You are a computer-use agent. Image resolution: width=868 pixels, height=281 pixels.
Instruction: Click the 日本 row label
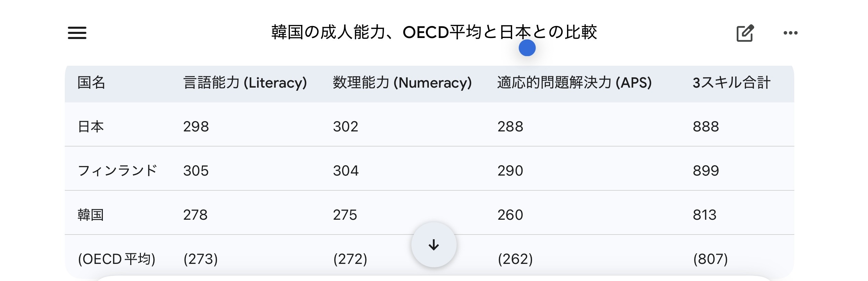pos(91,127)
